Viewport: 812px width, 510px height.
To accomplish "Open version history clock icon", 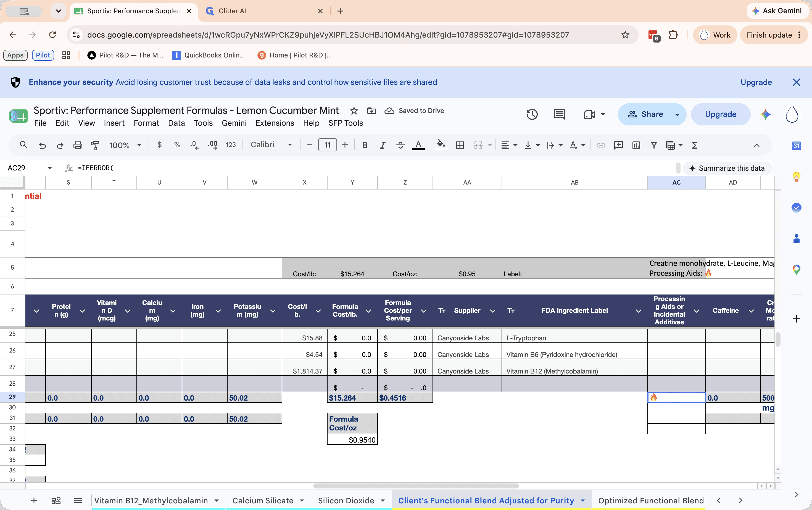I will pyautogui.click(x=532, y=114).
